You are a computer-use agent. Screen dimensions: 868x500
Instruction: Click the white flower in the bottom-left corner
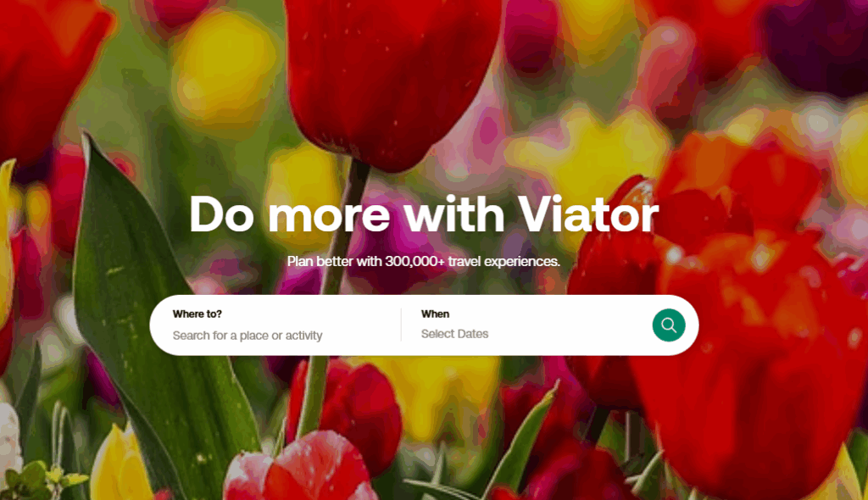9,437
